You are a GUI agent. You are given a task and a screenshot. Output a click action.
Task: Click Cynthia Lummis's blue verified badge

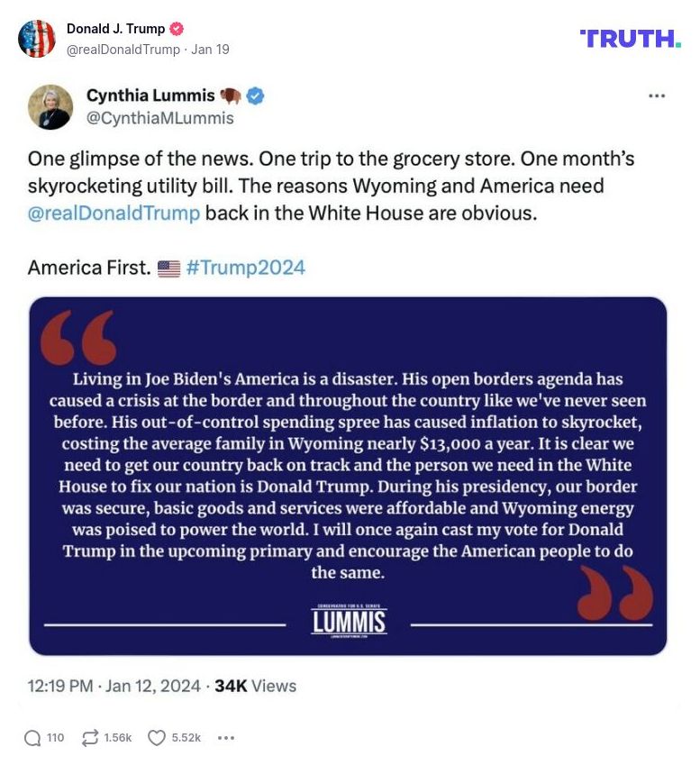(x=254, y=95)
